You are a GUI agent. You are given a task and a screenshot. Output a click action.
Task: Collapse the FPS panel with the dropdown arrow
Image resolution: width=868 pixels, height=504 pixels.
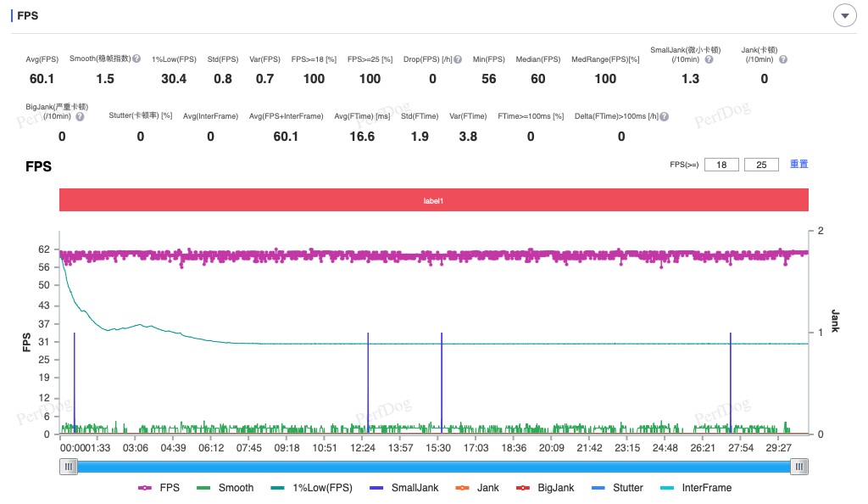tap(845, 15)
